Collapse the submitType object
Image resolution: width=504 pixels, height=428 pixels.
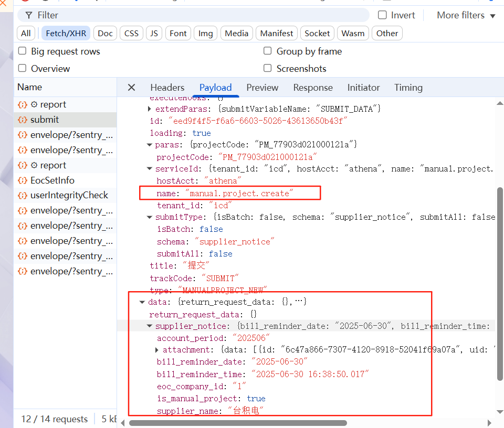pos(150,217)
